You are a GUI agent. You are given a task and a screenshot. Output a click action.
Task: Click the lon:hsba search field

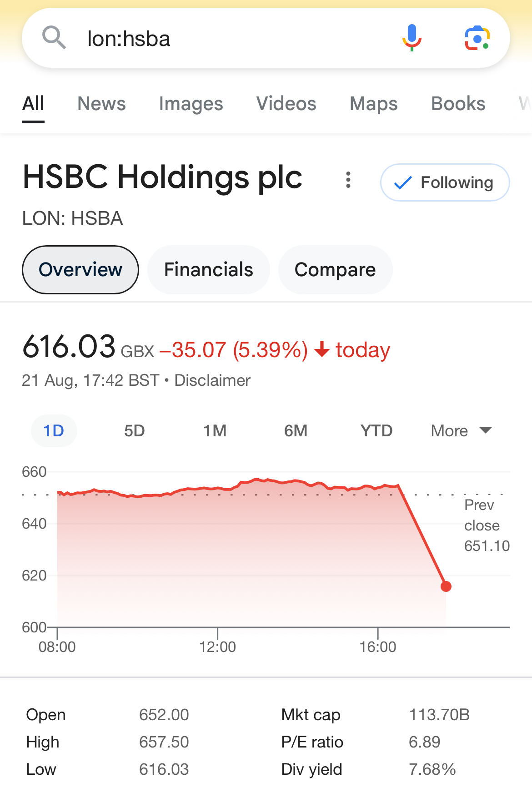click(x=227, y=38)
